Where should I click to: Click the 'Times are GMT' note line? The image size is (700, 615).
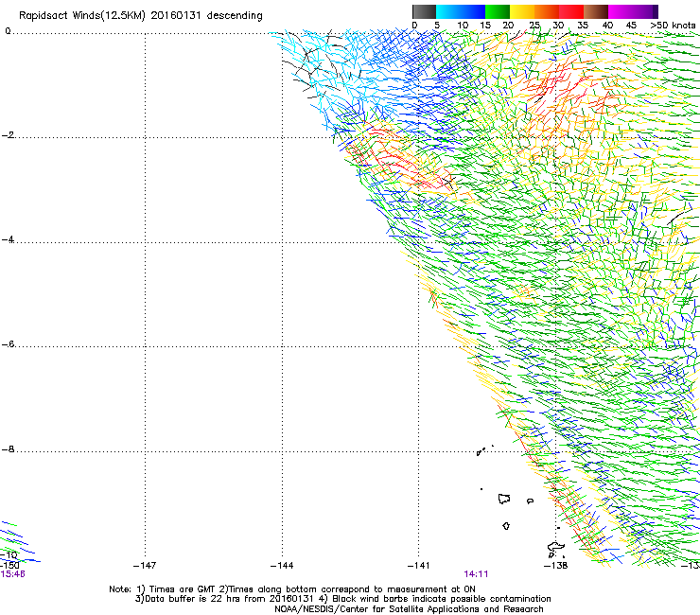pos(292,589)
